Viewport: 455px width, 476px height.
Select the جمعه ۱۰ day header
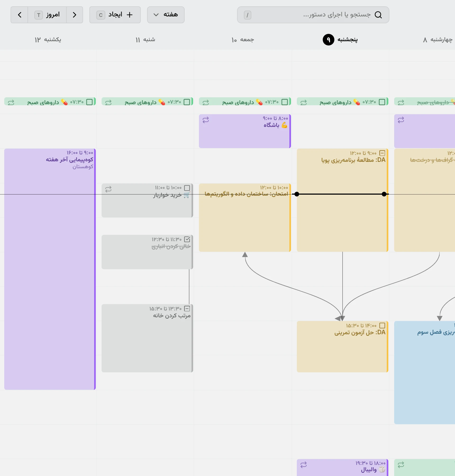click(243, 40)
